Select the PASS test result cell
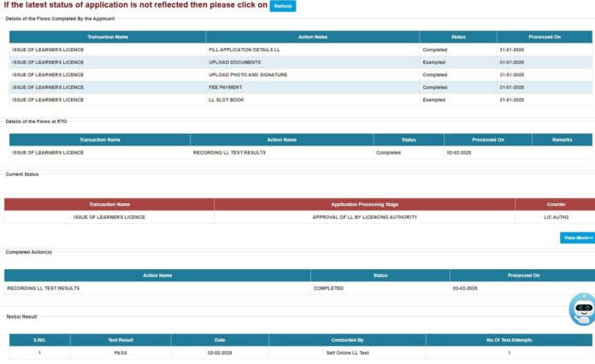The image size is (595, 364). pos(120,352)
